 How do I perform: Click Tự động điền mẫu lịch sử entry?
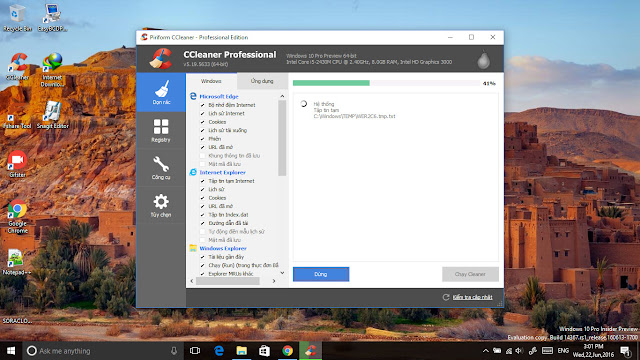coord(236,232)
